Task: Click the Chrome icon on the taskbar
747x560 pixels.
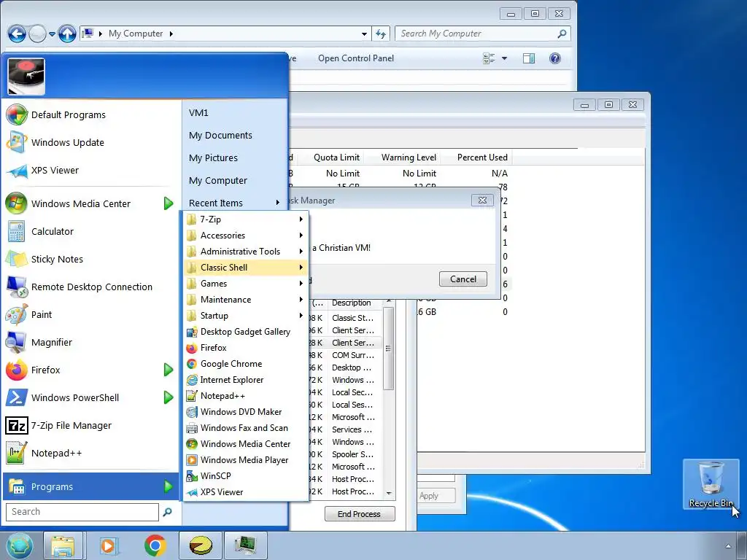Action: [x=155, y=545]
